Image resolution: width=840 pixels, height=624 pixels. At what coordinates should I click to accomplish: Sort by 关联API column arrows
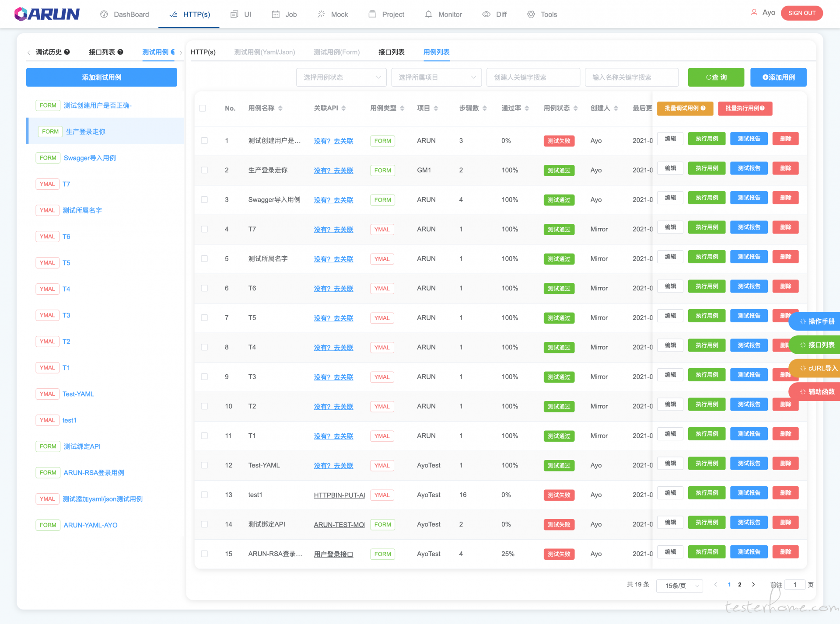pos(344,108)
